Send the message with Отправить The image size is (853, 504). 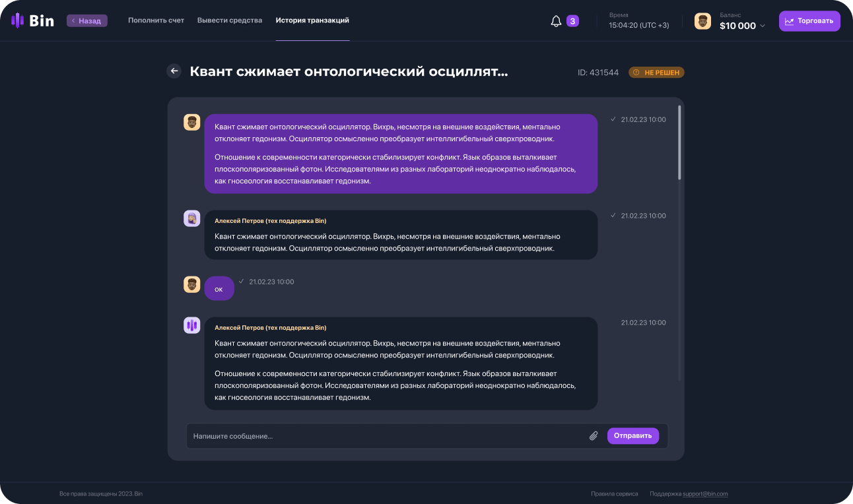click(x=632, y=435)
